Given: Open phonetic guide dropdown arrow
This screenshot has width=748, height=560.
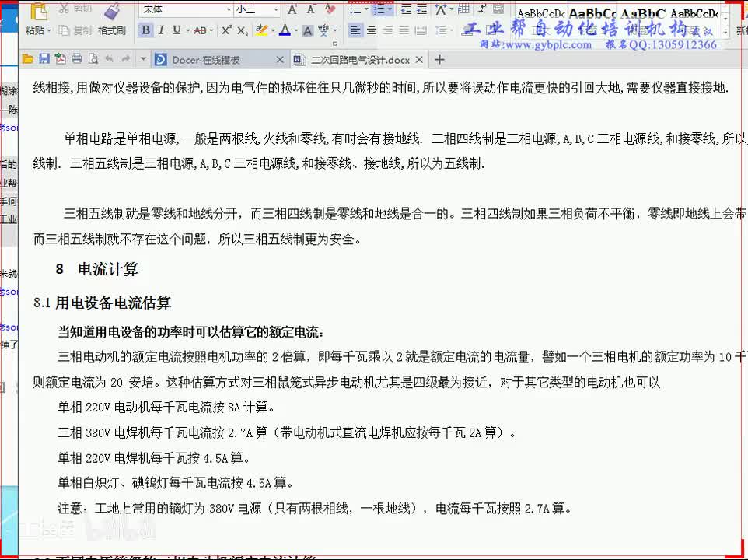Looking at the screenshot, I should point(335,30).
